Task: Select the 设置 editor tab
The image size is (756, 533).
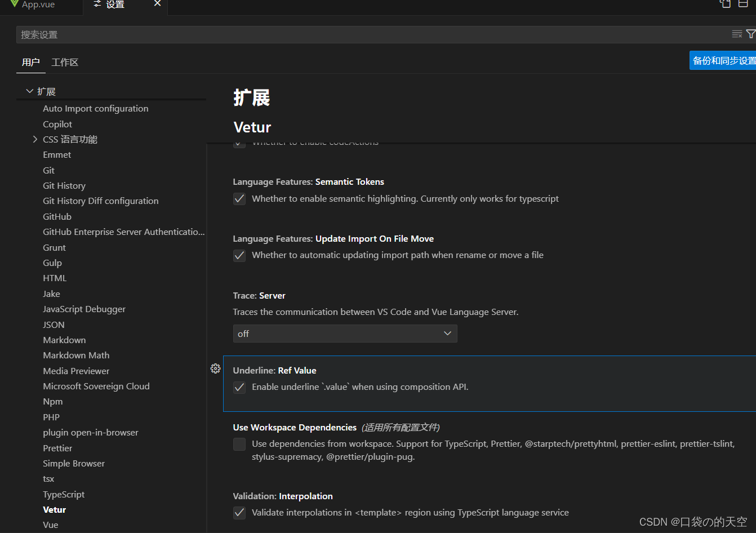Action: [126, 5]
